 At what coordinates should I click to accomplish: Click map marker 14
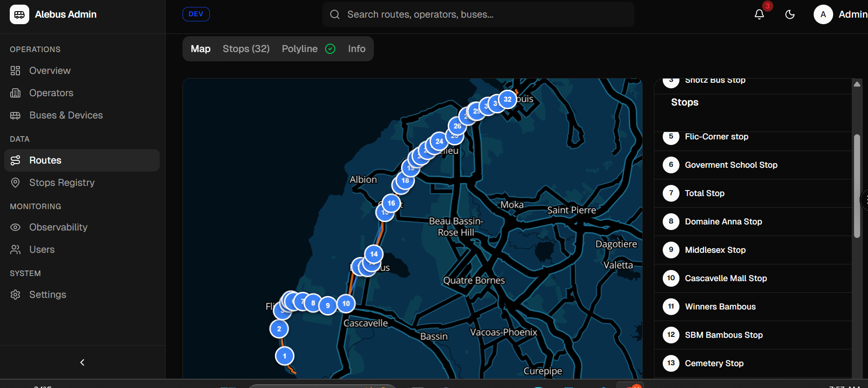(x=374, y=254)
